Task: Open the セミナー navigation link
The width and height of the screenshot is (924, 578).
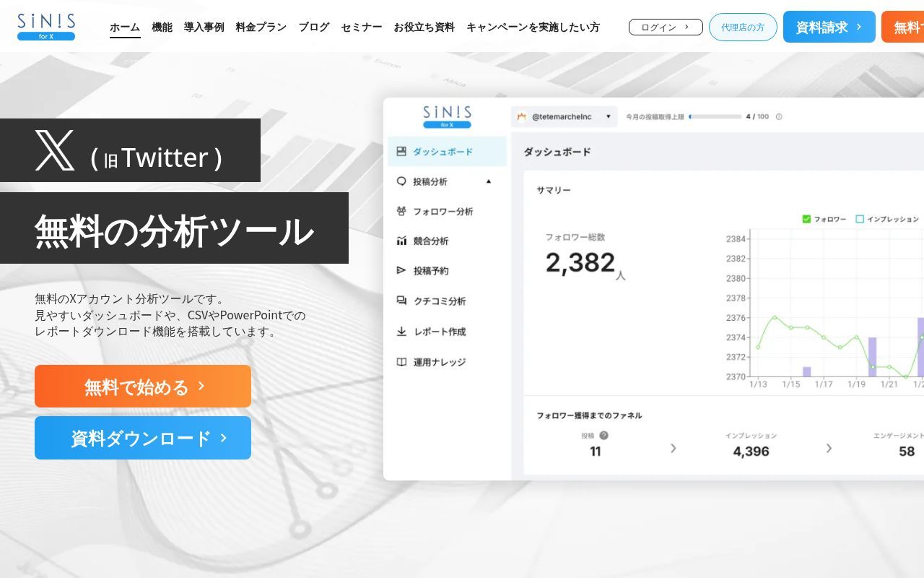Action: tap(362, 27)
